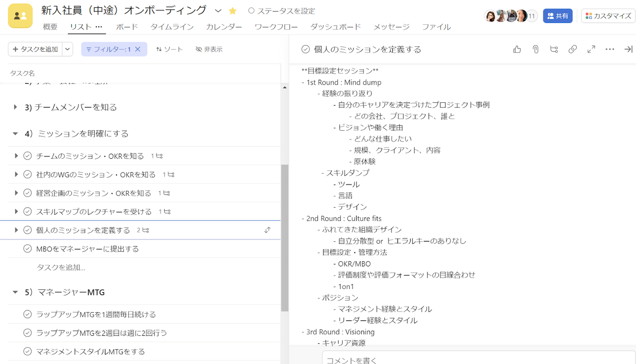
Task: Collapse section 5）マネージャーMTG
Action: (x=15, y=292)
